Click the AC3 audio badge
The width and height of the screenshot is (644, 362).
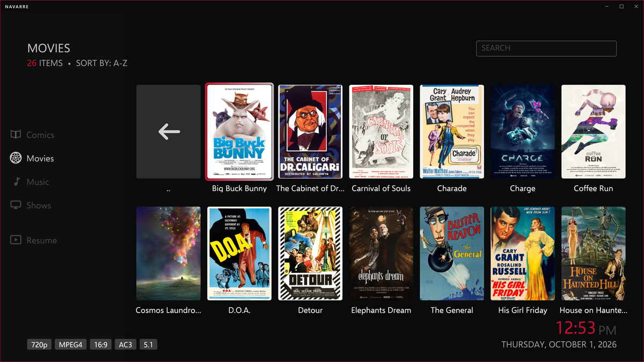(126, 345)
